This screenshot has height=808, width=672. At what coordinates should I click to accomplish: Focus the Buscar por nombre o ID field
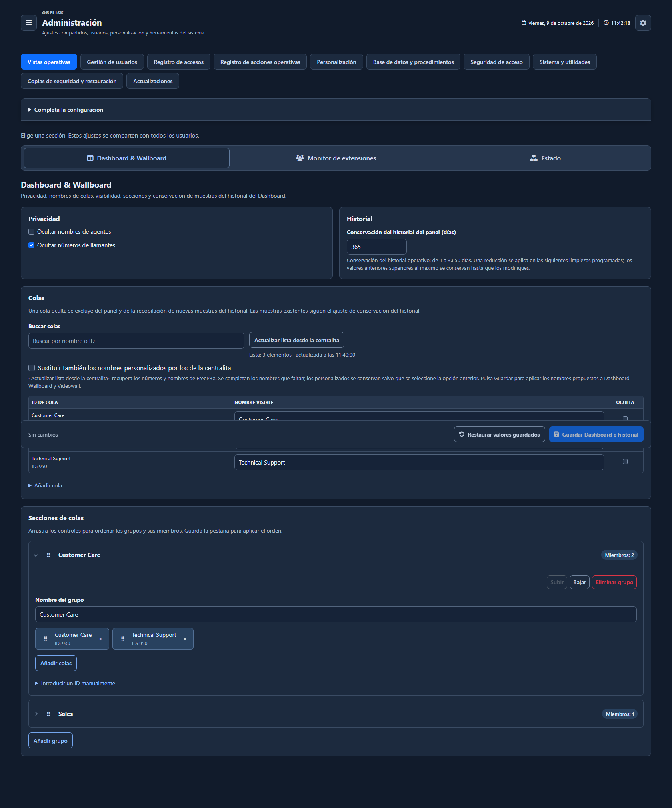click(x=136, y=341)
